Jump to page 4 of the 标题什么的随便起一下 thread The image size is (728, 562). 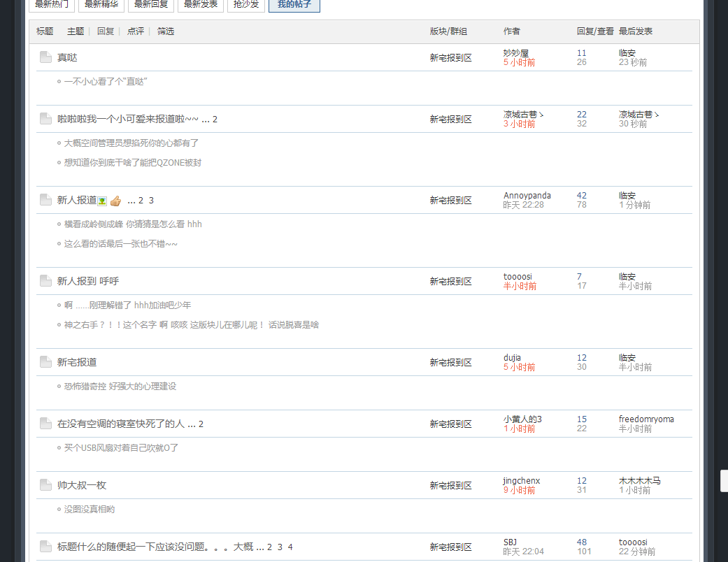point(290,547)
